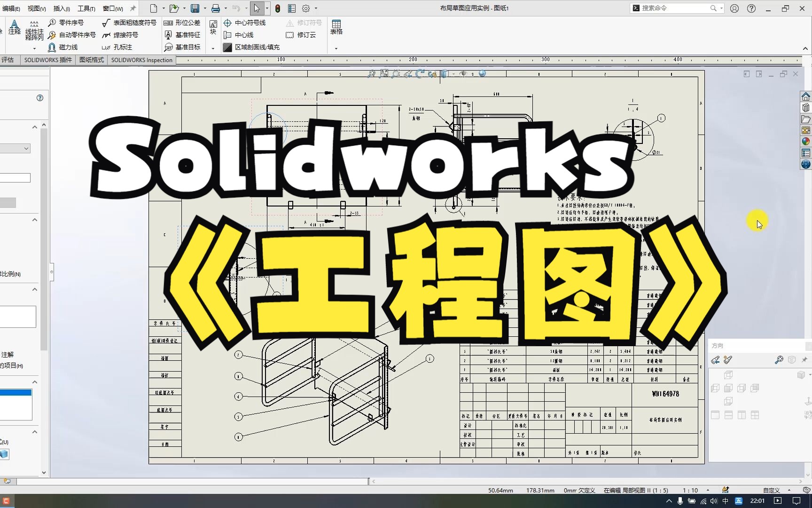The width and height of the screenshot is (812, 508).
Task: Click the New document icon
Action: (154, 8)
